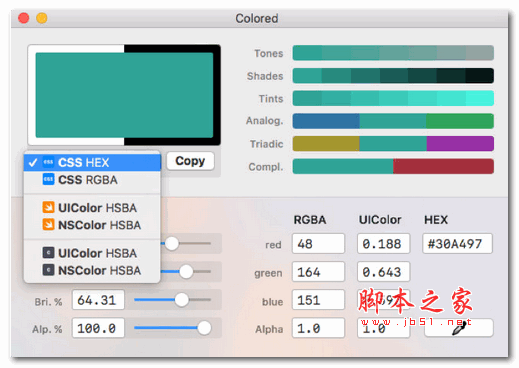Select the teal swatch in Compl. row
The image size is (519, 368).
343,166
